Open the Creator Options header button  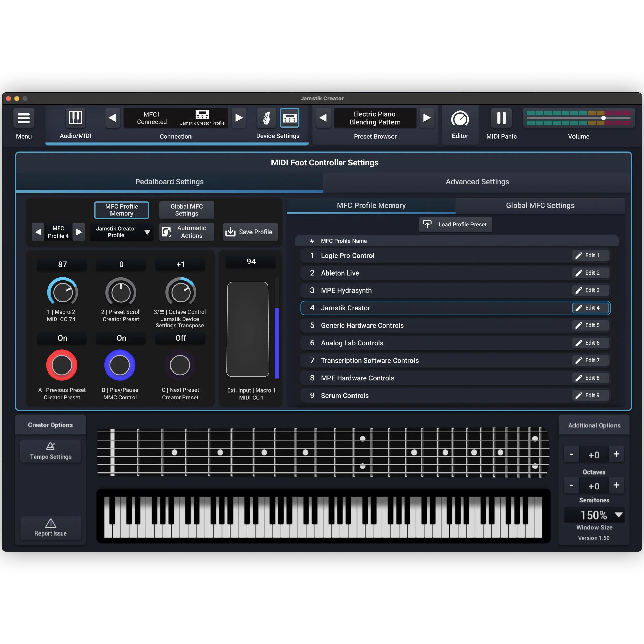51,425
